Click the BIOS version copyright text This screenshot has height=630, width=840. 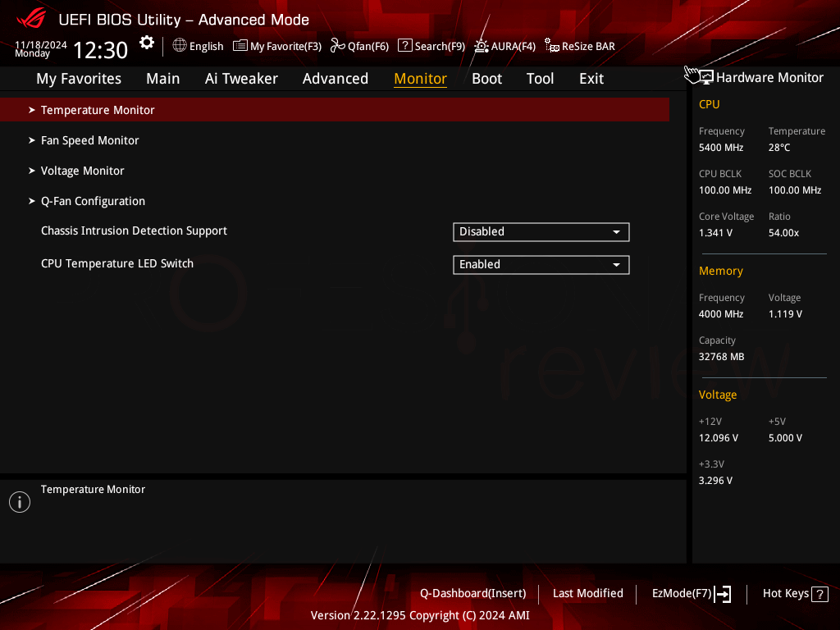pos(420,615)
